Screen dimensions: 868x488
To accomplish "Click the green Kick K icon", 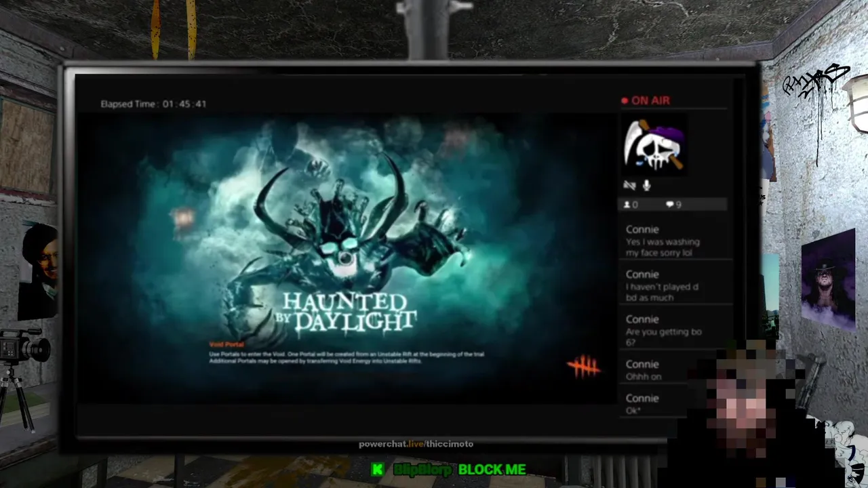I will [x=377, y=469].
